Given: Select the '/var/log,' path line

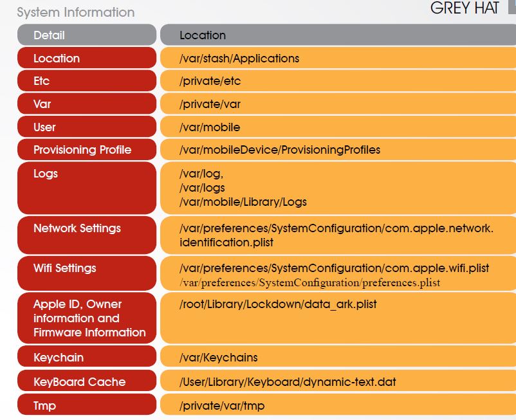Looking at the screenshot, I should [201, 174].
